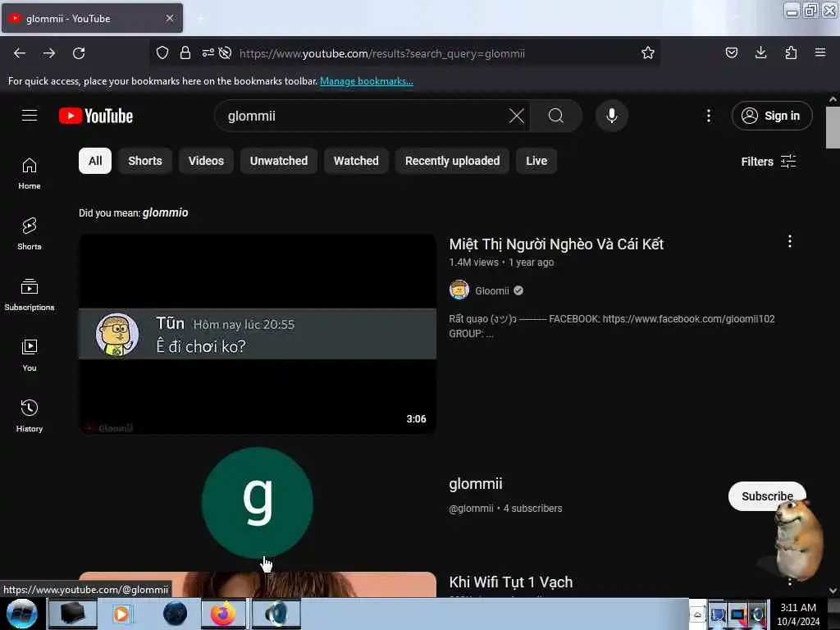Screen dimensions: 840x630
Task: Click @glommii handle text
Action: (x=471, y=509)
